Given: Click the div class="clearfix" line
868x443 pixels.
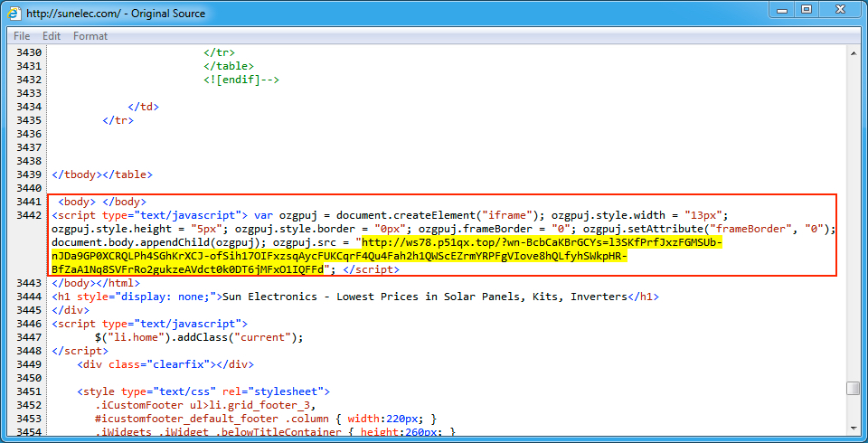Looking at the screenshot, I should 165,364.
